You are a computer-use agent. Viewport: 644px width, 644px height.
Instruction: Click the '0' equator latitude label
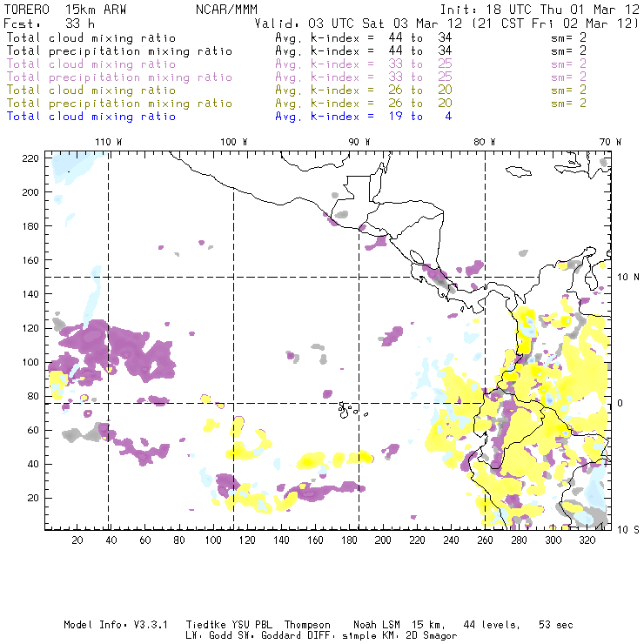pyautogui.click(x=621, y=404)
